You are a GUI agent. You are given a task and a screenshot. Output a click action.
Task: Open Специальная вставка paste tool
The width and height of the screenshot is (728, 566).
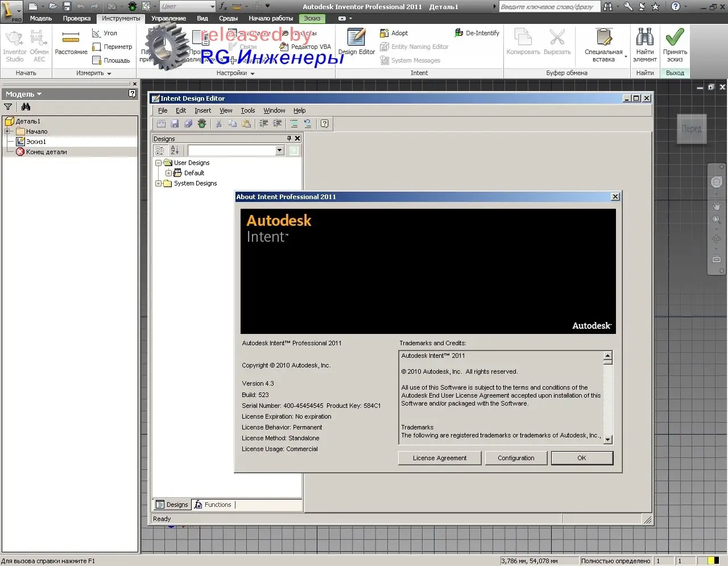603,44
